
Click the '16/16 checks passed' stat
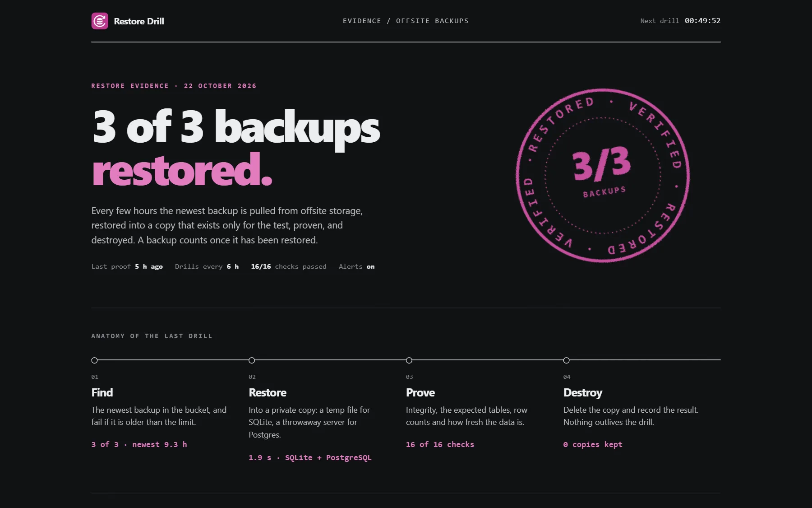(x=289, y=266)
